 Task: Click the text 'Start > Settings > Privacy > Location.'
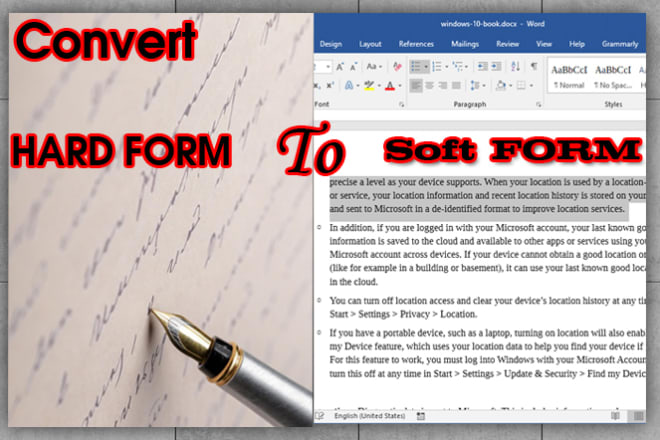click(x=403, y=314)
